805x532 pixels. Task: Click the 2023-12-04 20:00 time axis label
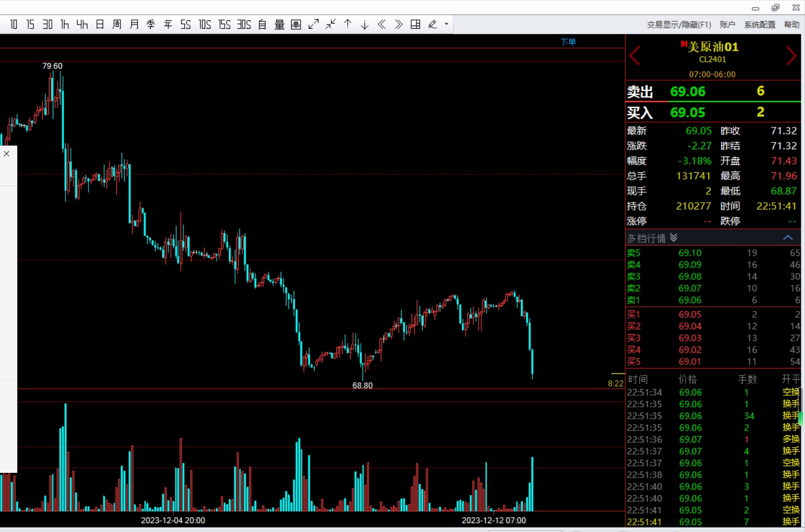point(173,520)
